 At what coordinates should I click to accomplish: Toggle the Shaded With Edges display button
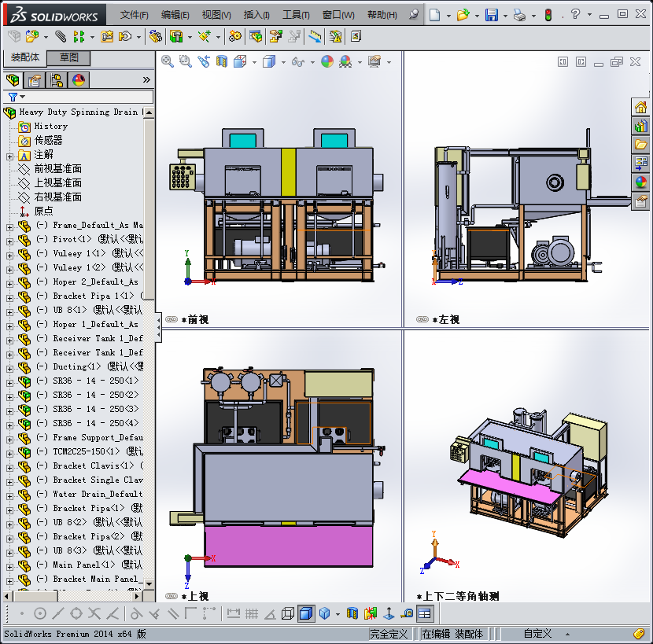[x=306, y=613]
